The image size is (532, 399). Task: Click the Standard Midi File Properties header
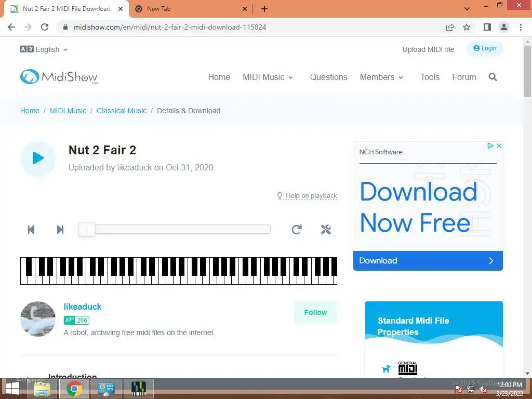[x=413, y=326]
